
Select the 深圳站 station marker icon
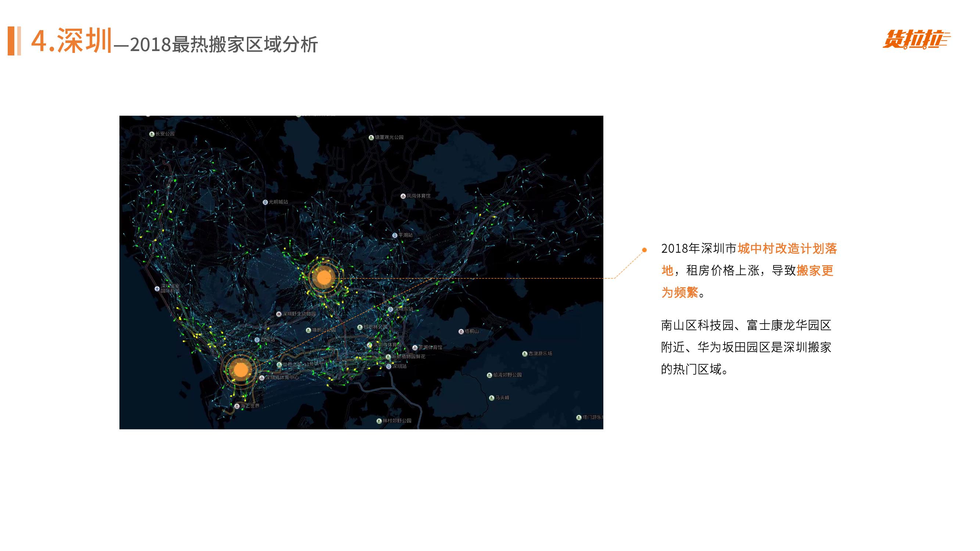[x=388, y=366]
